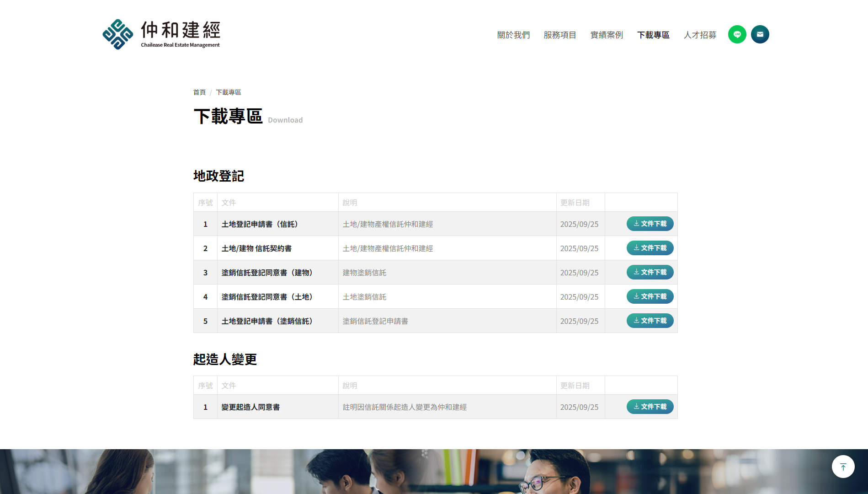Select the 服務項目 navigation item
This screenshot has height=494, width=868.
[x=559, y=35]
